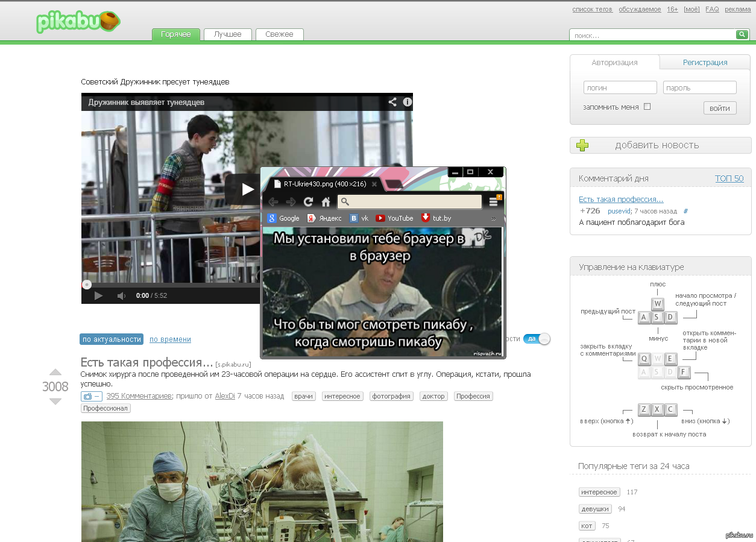Click the 'Профессионал' tag
This screenshot has width=756, height=542.
tap(106, 408)
